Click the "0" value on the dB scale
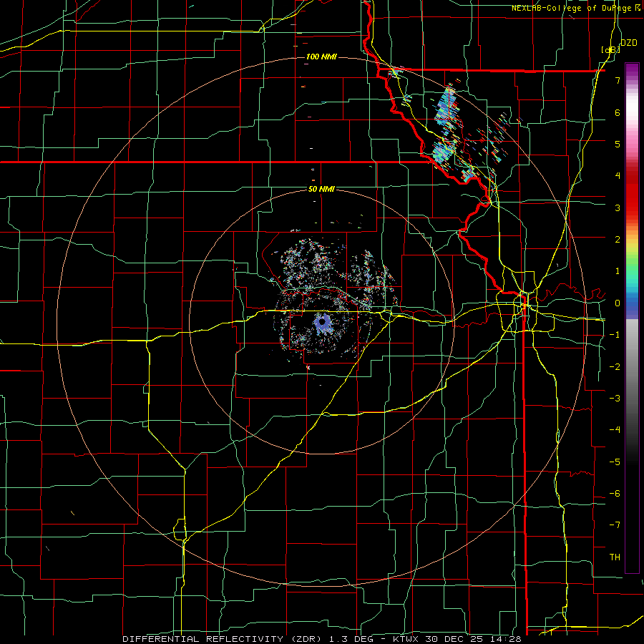644x644 pixels. 618,303
